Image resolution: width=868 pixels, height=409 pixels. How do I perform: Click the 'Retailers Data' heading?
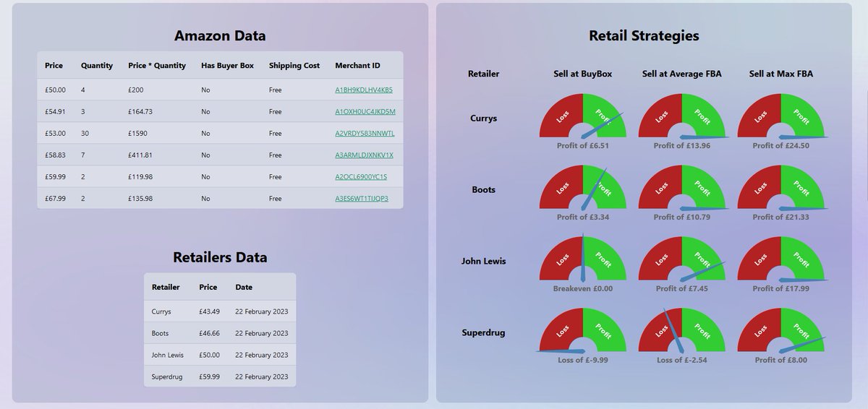(220, 257)
